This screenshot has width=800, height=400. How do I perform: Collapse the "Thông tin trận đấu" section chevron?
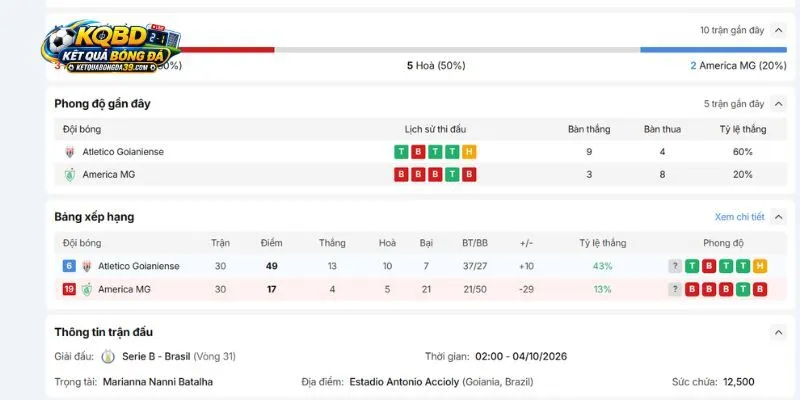(778, 333)
